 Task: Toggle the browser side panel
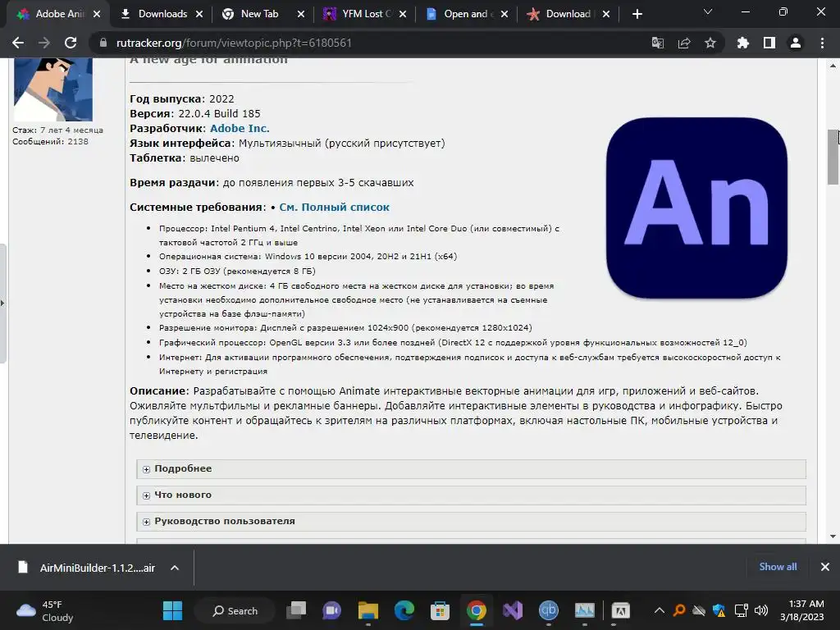pyautogui.click(x=769, y=43)
